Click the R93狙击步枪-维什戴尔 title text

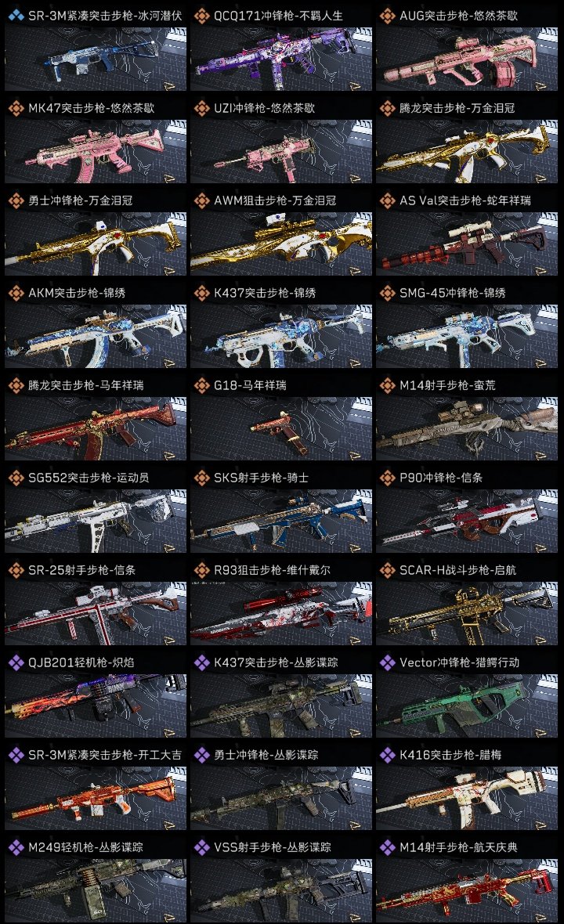tap(272, 570)
